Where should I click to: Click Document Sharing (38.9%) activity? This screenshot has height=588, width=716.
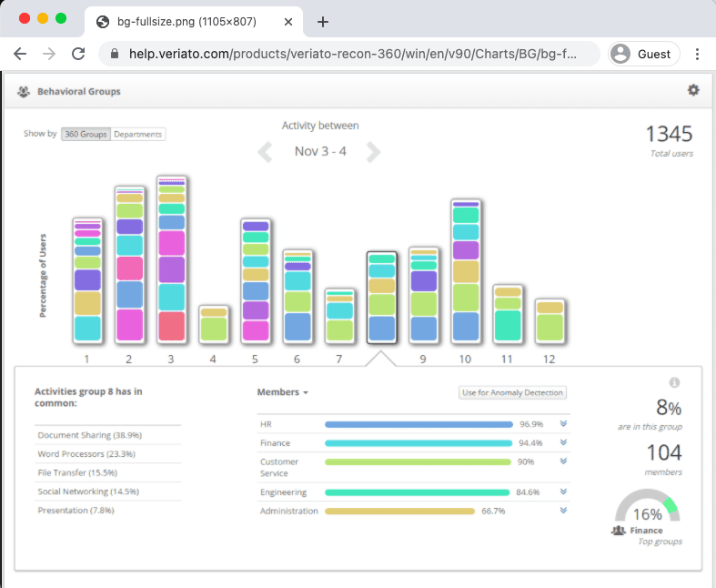[89, 435]
